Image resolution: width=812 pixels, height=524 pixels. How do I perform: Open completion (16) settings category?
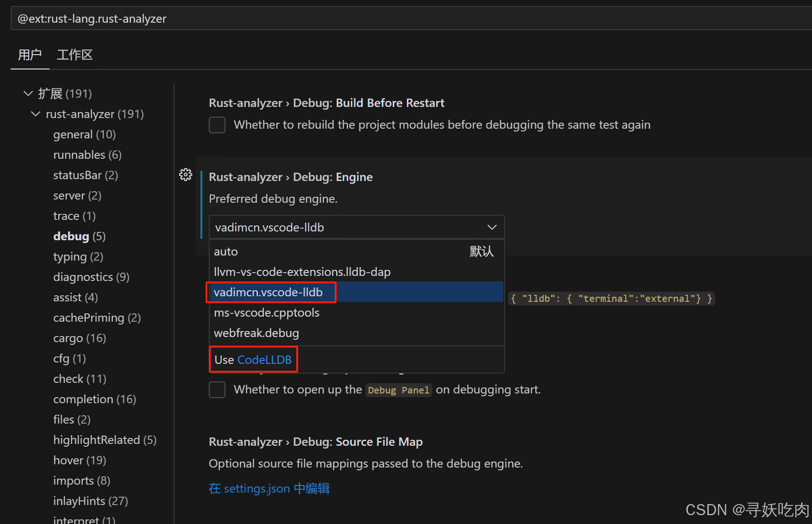pyautogui.click(x=94, y=399)
